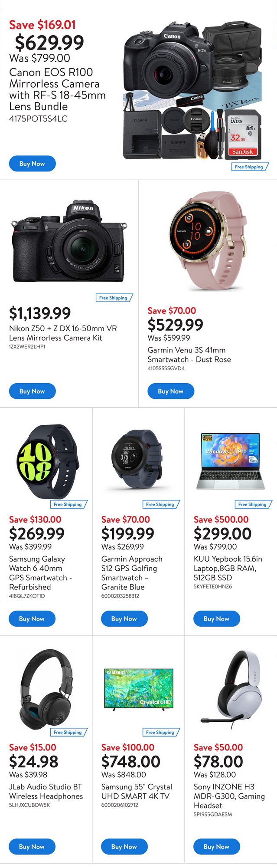View the JLab Audio Studio headphones image
Image resolution: width=277 pixels, height=868 pixels.
point(46,687)
